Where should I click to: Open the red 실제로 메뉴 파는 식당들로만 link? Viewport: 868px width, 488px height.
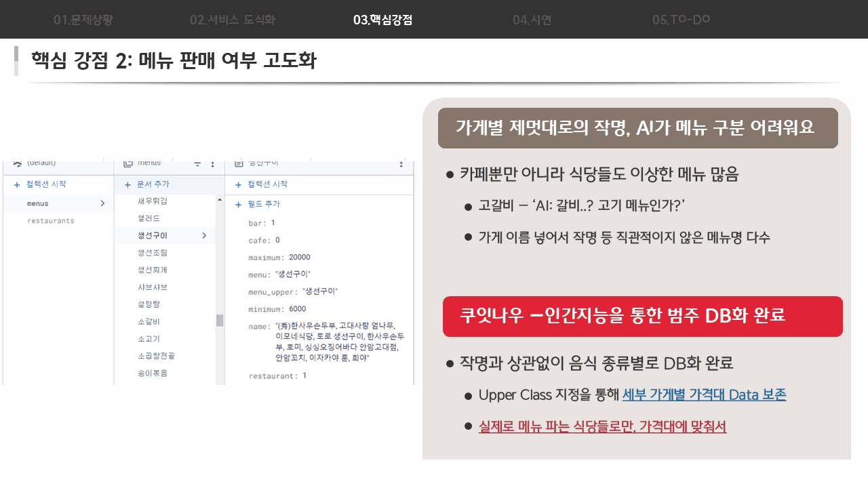602,426
